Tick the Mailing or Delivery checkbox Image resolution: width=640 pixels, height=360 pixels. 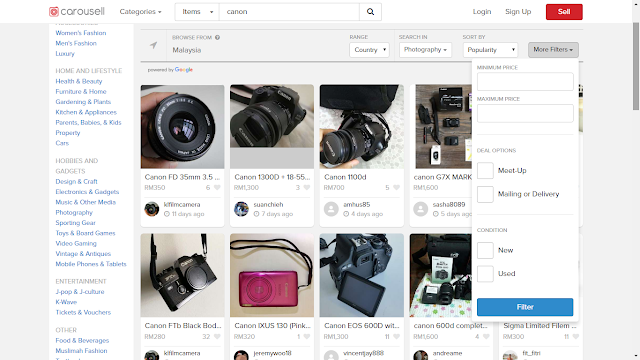coord(485,194)
